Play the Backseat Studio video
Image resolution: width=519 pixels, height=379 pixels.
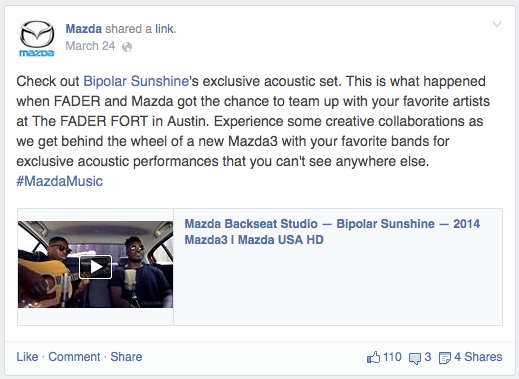pos(95,267)
